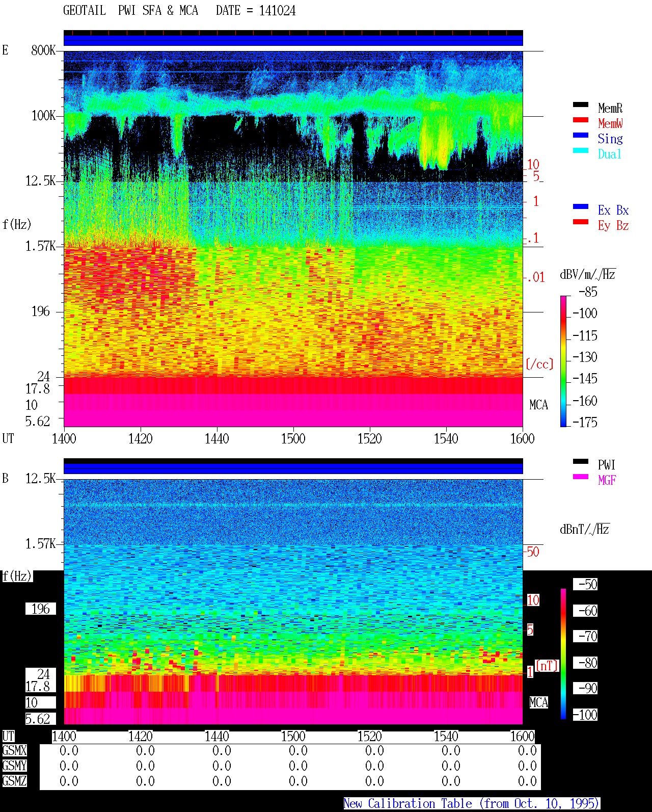Click the black PWI legend swatch

[x=581, y=461]
